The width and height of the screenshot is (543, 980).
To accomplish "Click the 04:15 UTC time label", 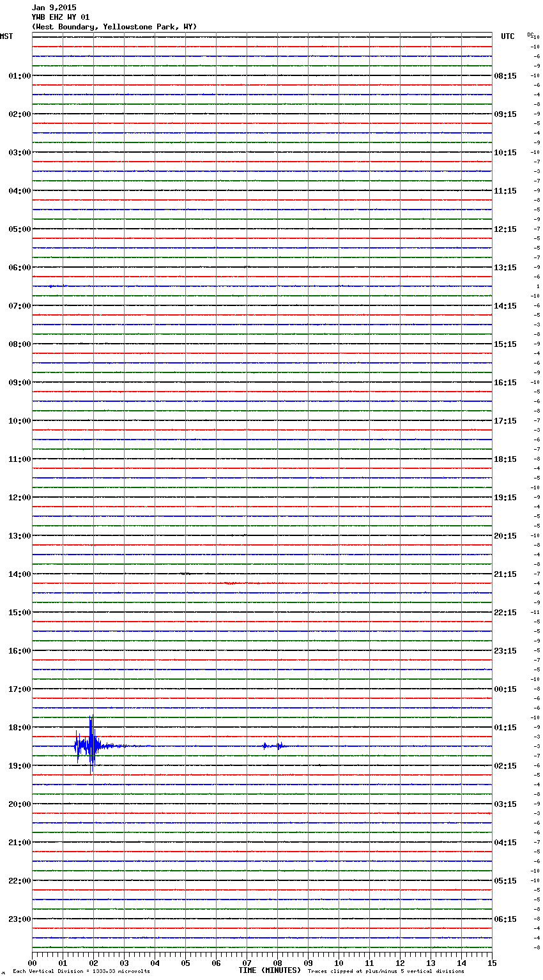I will (505, 843).
